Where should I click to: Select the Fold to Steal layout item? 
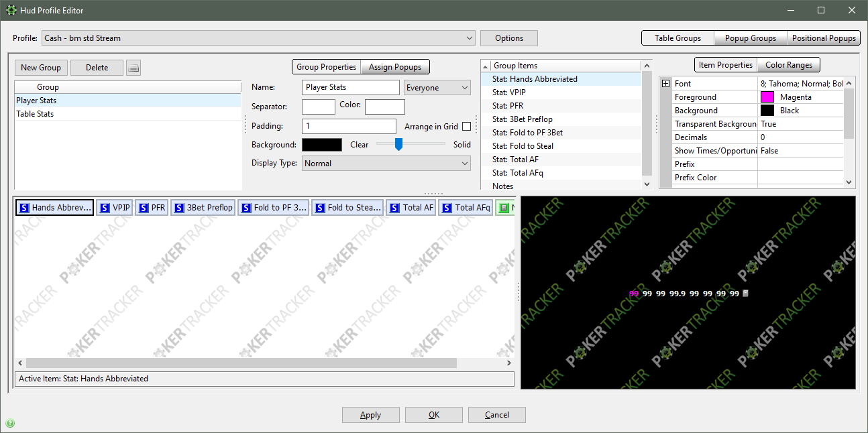pos(347,208)
